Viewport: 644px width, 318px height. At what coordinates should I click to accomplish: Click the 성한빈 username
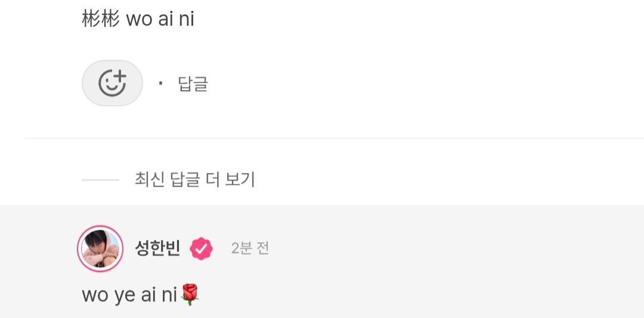pos(157,248)
